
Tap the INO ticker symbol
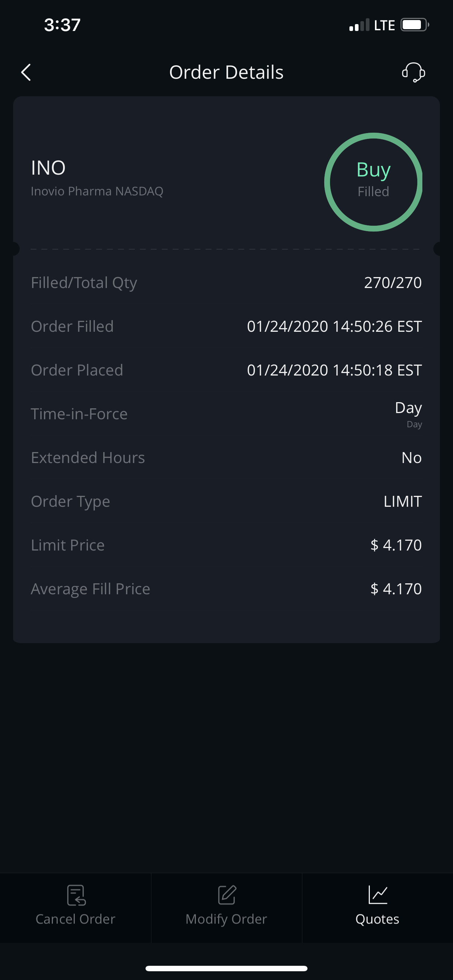click(x=49, y=168)
